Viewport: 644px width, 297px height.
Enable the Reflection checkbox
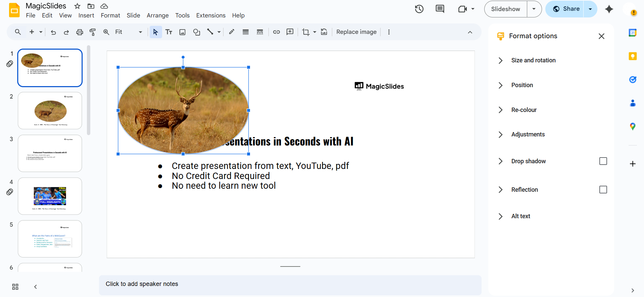[x=603, y=190]
